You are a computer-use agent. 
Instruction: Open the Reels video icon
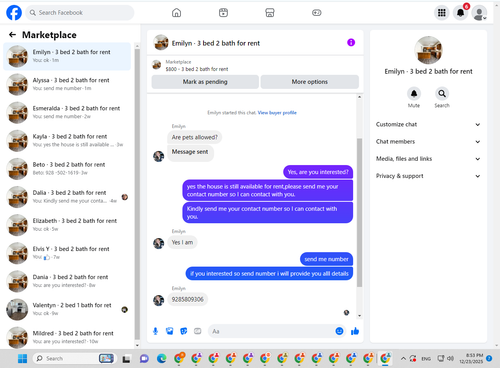coord(223,13)
